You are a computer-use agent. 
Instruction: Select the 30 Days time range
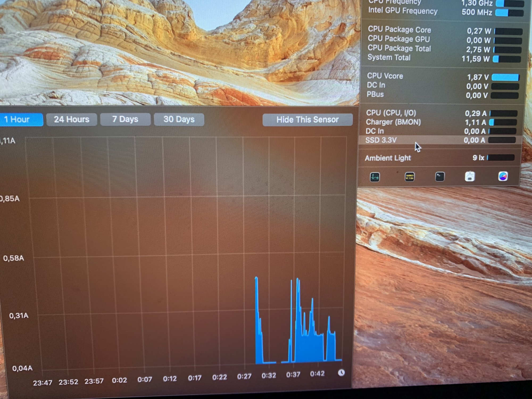[x=179, y=119]
